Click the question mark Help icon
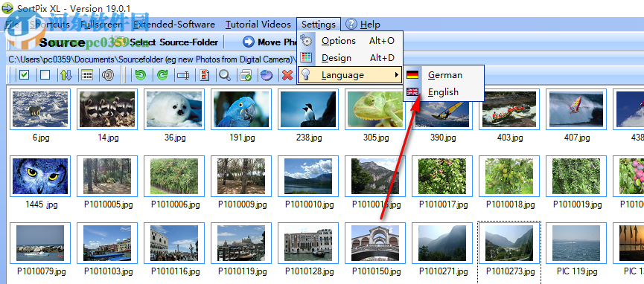This screenshot has width=644, height=284. [351, 25]
